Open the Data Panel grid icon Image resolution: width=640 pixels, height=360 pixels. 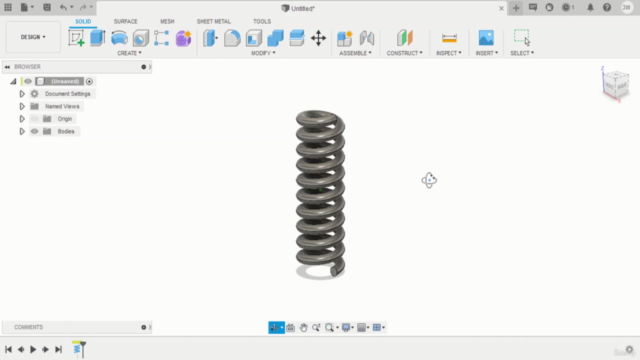pyautogui.click(x=8, y=7)
